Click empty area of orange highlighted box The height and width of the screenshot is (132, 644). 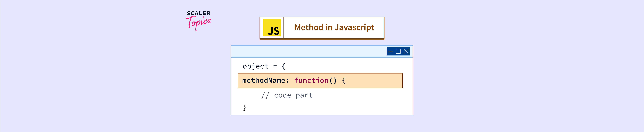375,81
